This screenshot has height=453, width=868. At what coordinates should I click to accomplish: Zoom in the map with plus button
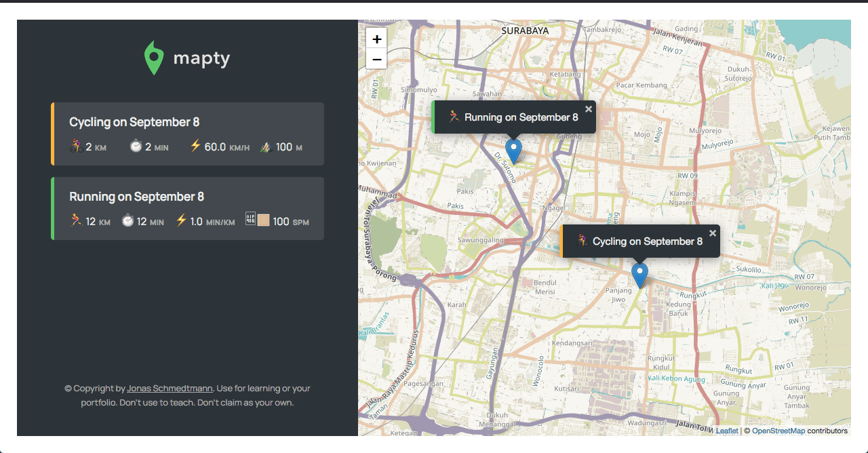(376, 39)
